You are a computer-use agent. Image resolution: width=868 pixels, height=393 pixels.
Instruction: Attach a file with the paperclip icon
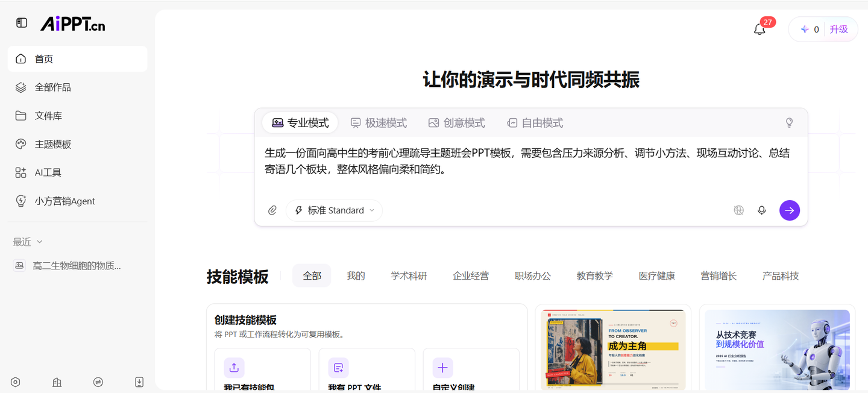(272, 210)
